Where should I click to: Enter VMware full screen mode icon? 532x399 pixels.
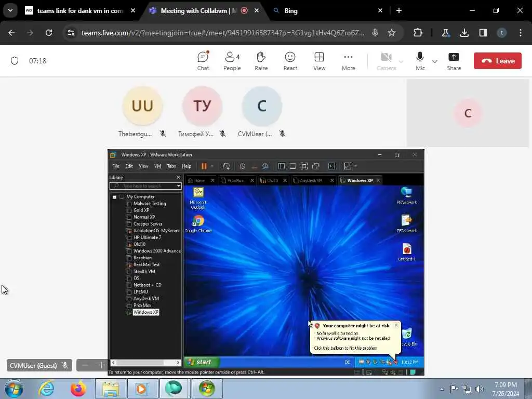[304, 166]
